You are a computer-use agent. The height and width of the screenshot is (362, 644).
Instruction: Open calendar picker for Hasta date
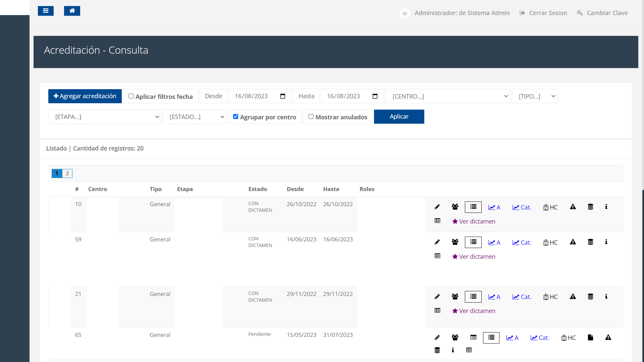tap(375, 96)
